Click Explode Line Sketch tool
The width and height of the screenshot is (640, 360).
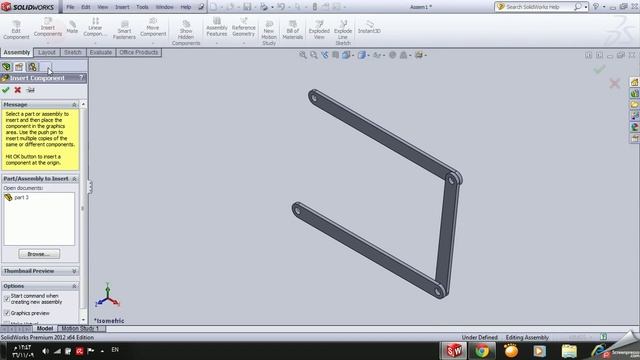[343, 32]
